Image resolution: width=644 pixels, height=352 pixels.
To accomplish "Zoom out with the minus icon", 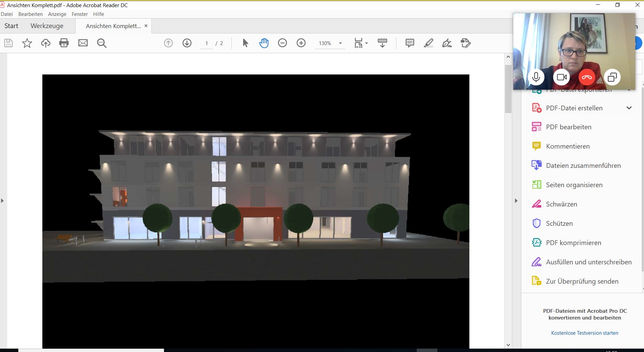I will (x=283, y=43).
